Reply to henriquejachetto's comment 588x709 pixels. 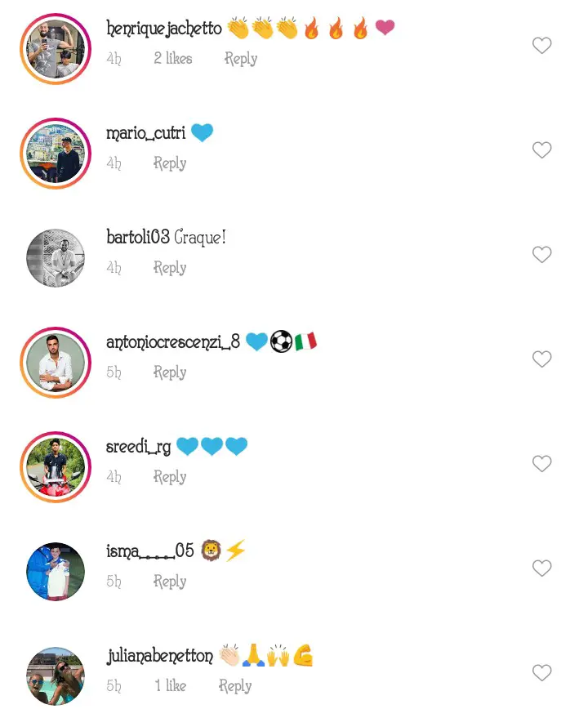click(x=241, y=59)
